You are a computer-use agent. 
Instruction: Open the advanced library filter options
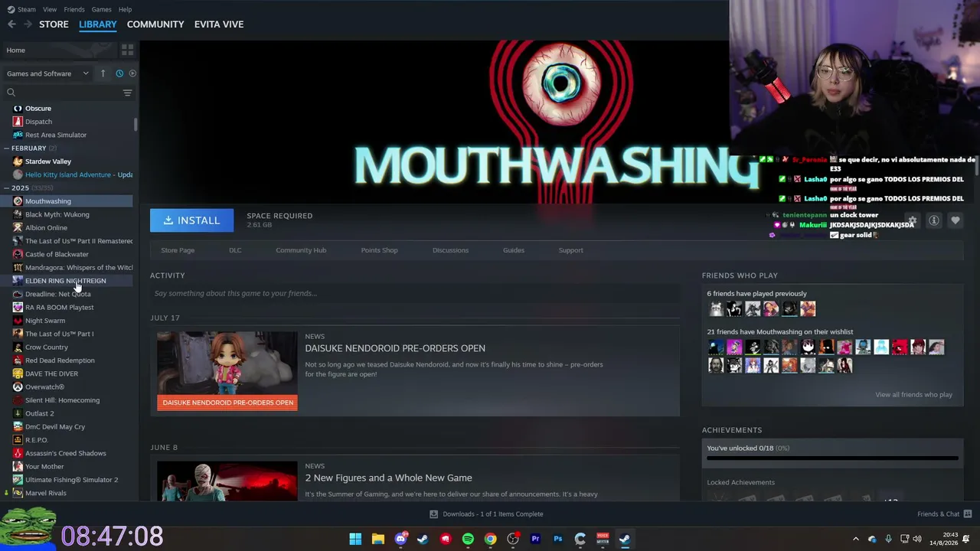tap(128, 93)
